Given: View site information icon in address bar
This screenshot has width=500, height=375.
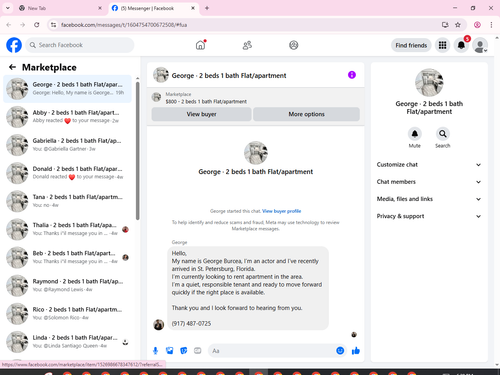Looking at the screenshot, I should pos(53,25).
